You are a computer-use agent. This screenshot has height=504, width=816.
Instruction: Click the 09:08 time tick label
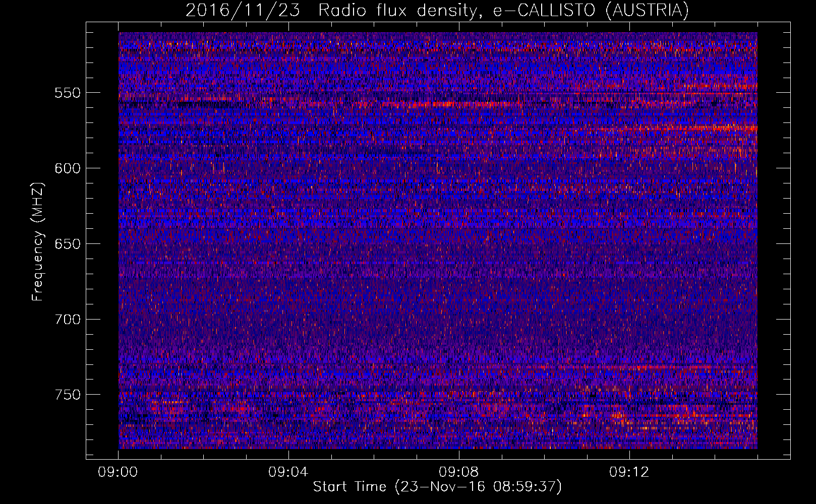point(459,472)
